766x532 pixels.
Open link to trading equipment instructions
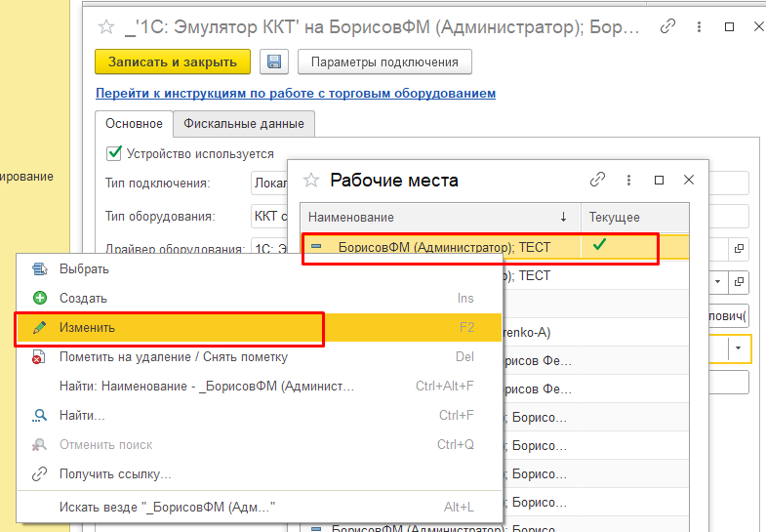point(296,93)
